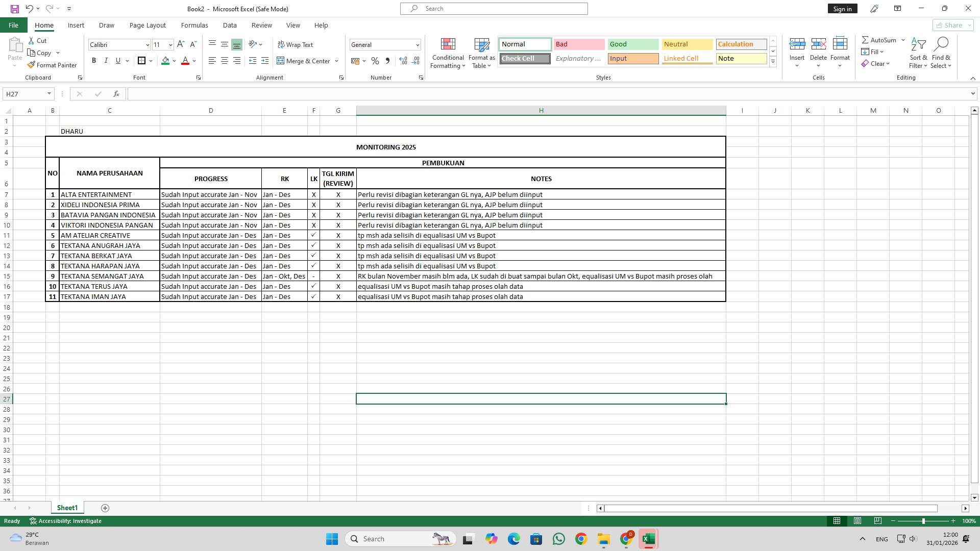Toggle Italic formatting
This screenshot has width=980, height=551.
[x=106, y=60]
